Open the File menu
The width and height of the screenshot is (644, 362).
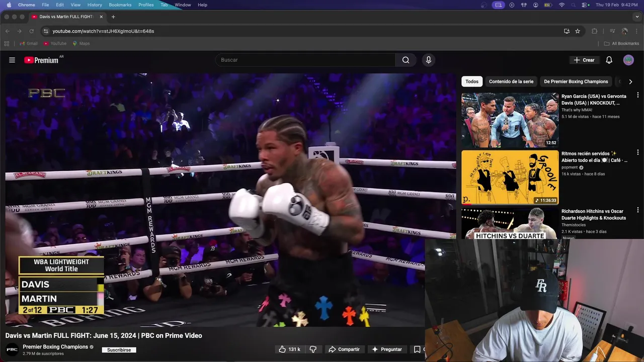point(45,5)
